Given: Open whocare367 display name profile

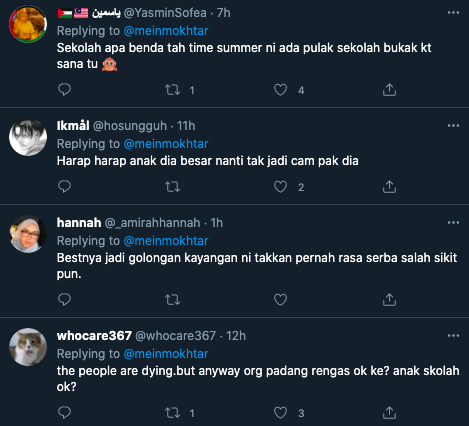Looking at the screenshot, I should [94, 336].
